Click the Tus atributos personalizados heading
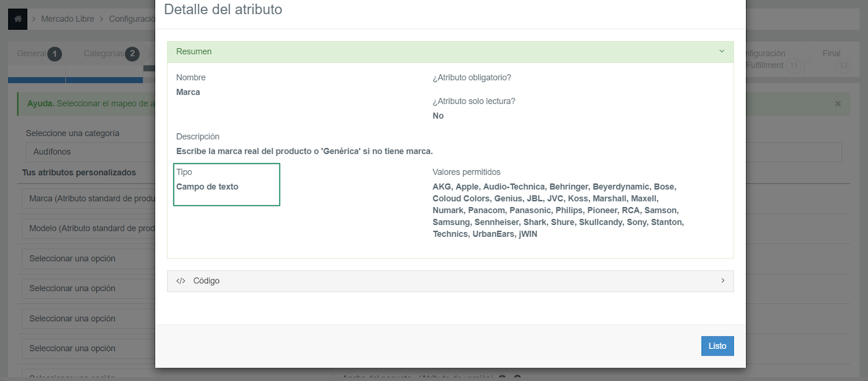The width and height of the screenshot is (868, 381). coord(79,172)
